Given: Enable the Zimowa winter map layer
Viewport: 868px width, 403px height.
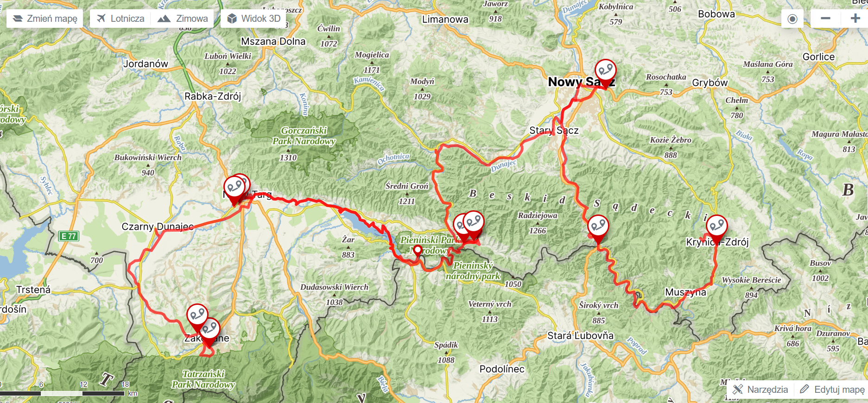Looking at the screenshot, I should coord(183,19).
